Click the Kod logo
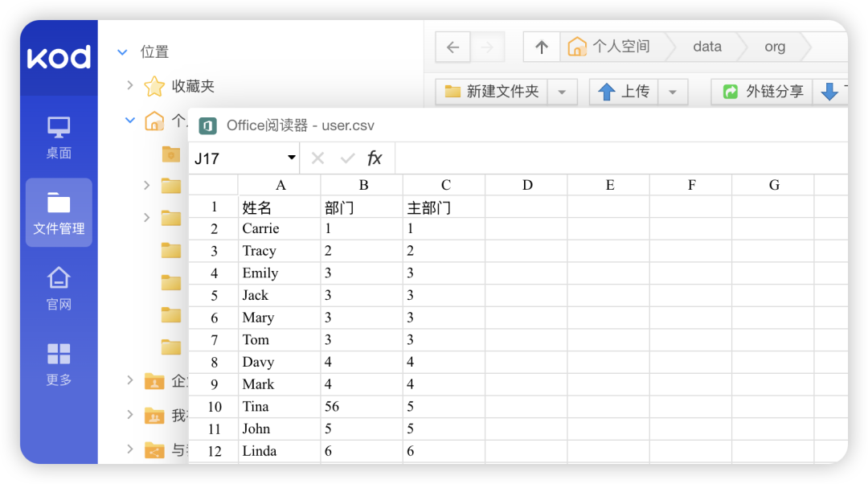The width and height of the screenshot is (868, 484). pos(59,57)
